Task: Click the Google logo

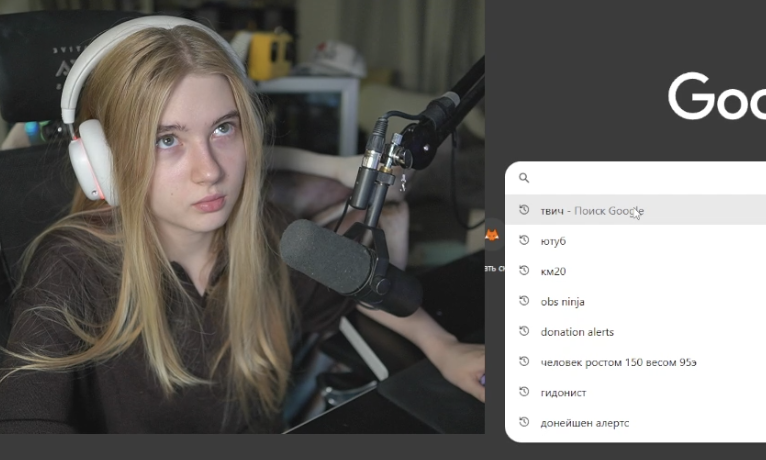Action: pyautogui.click(x=717, y=96)
